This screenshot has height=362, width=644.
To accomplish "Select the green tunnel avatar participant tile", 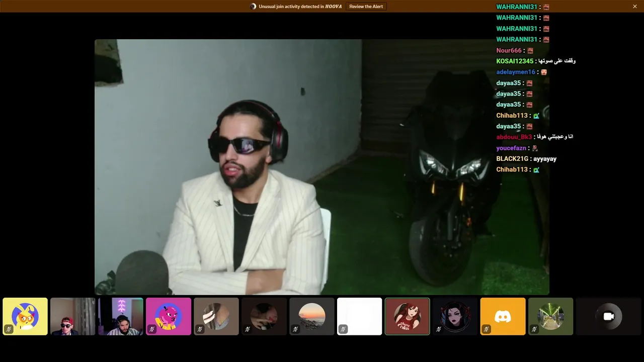I will (x=551, y=316).
